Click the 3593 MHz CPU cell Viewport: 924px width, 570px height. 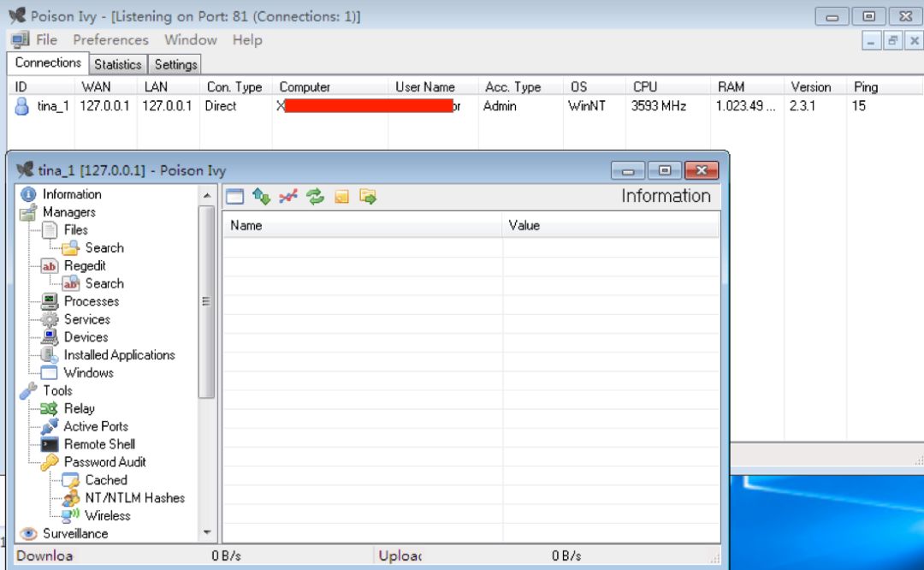658,106
